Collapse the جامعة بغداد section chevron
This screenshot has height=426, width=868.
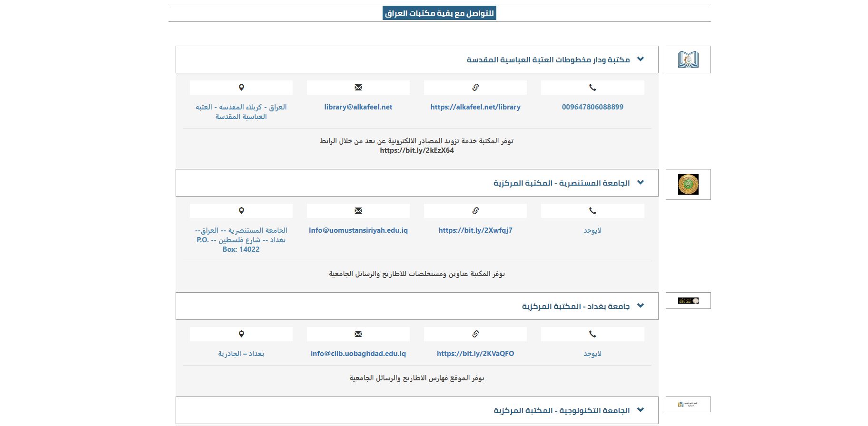point(641,306)
